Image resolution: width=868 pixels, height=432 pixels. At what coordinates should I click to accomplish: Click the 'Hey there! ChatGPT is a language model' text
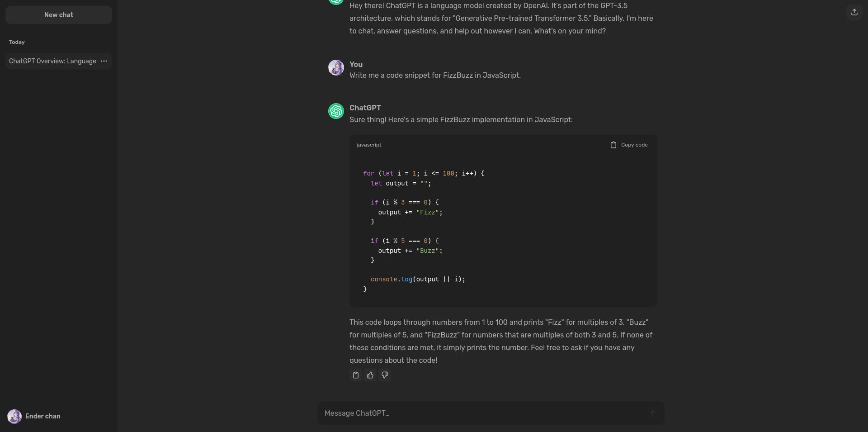501,18
